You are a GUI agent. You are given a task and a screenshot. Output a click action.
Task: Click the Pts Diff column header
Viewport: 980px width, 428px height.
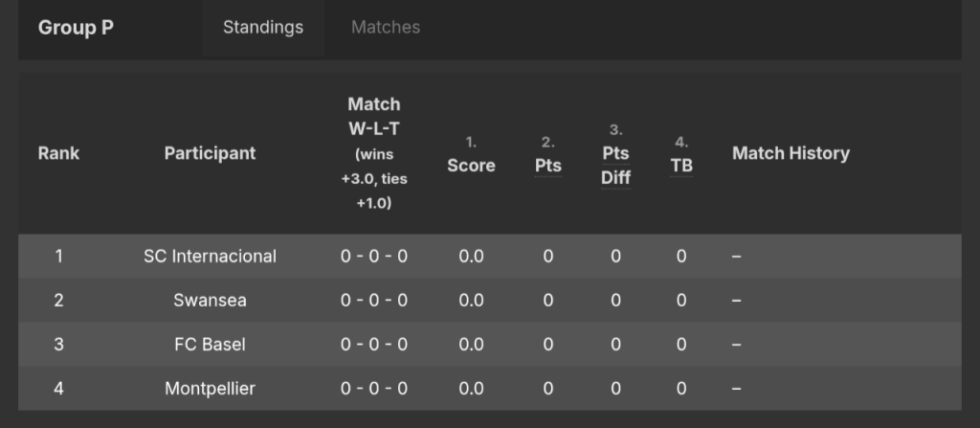[x=615, y=165]
